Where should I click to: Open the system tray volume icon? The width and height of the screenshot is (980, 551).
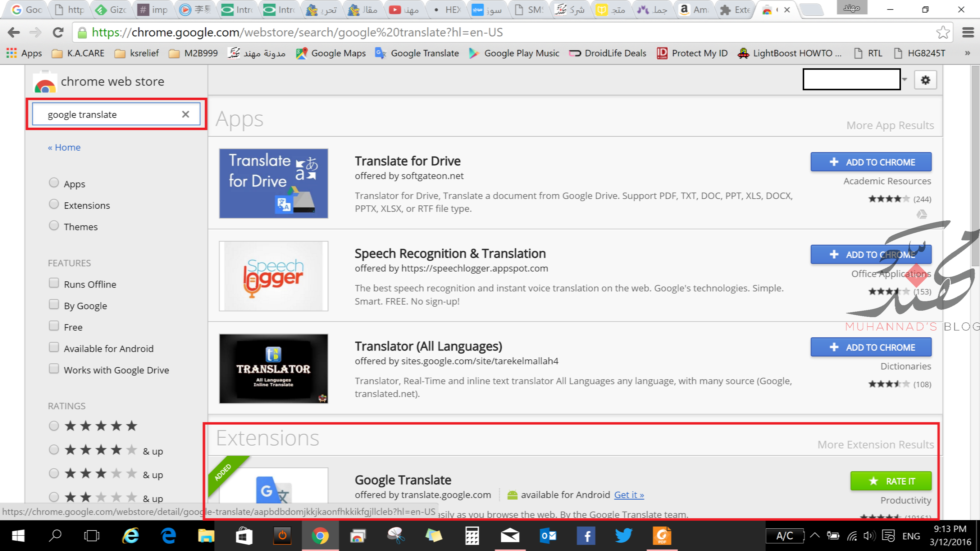point(870,536)
